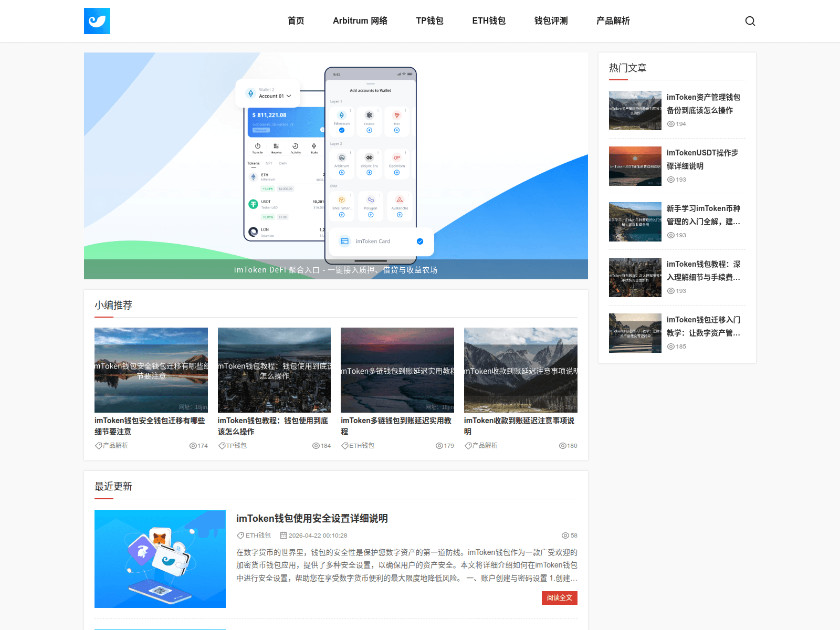
Task: Click the 产品解析 tag icon under first recommended card
Action: click(98, 446)
